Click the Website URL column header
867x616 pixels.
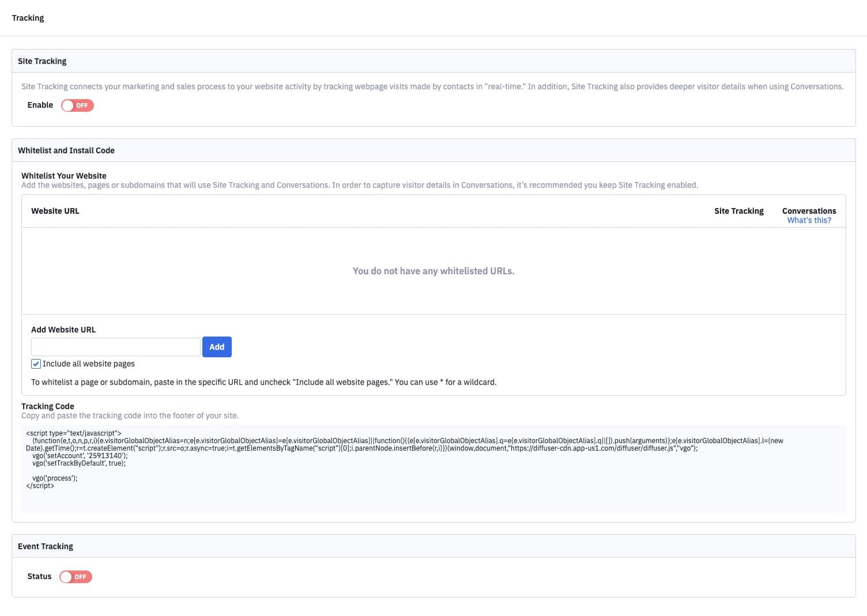[55, 211]
